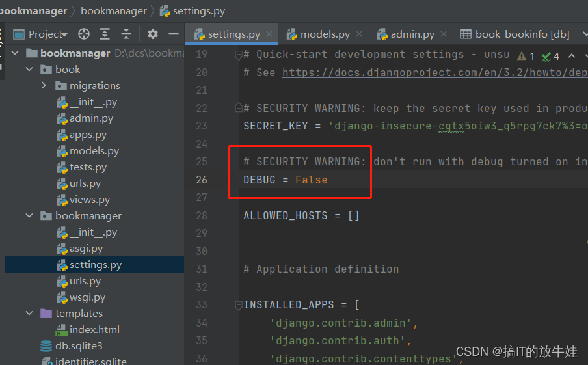Jump to previous highlighted error arrow
This screenshot has width=588, height=365.
572,56
